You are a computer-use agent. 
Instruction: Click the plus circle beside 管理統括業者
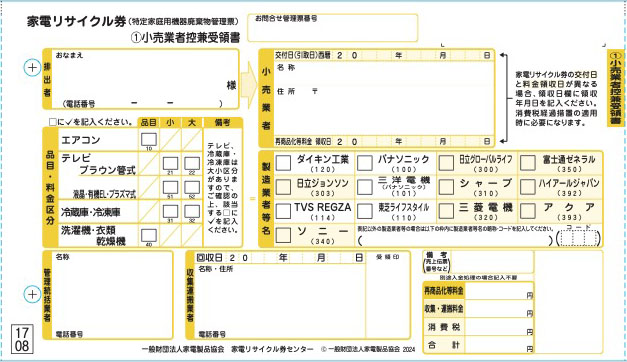(32, 294)
